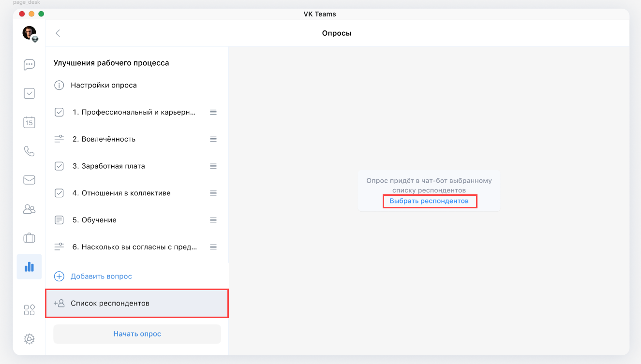
Task: Click the profile avatar at top left
Action: [29, 33]
